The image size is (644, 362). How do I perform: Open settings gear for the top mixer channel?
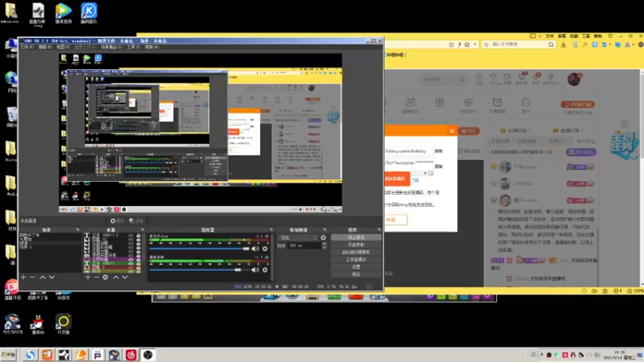tap(265, 249)
